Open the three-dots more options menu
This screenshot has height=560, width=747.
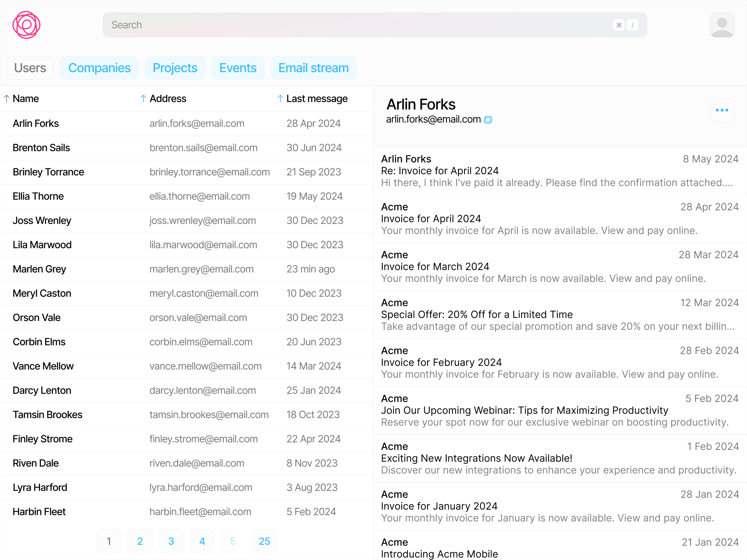[x=722, y=110]
